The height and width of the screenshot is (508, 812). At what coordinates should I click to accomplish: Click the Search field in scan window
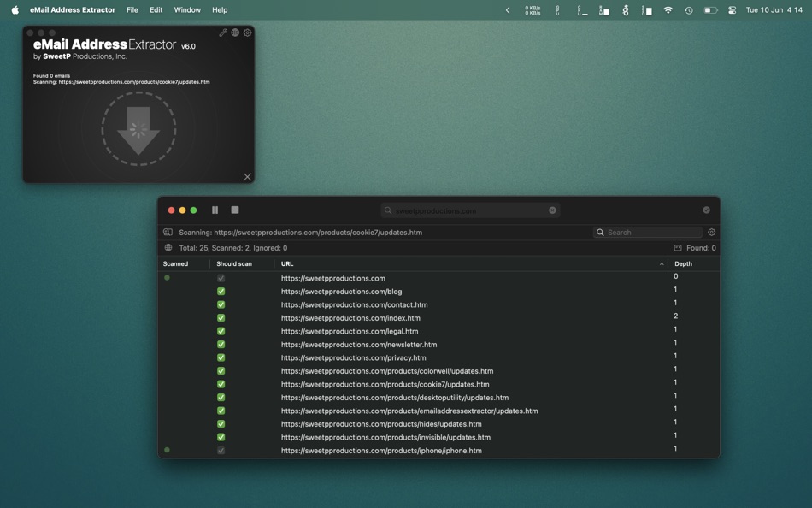[647, 233]
